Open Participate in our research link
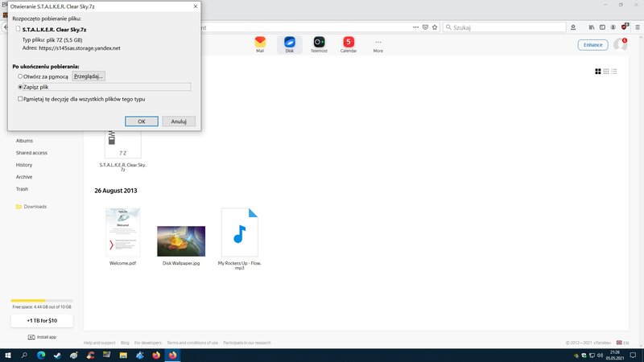 (x=247, y=343)
